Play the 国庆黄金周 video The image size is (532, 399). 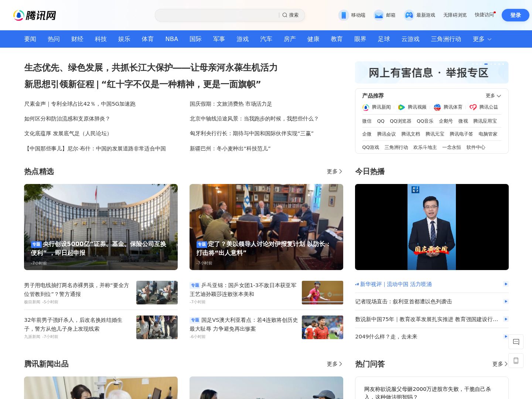432,227
